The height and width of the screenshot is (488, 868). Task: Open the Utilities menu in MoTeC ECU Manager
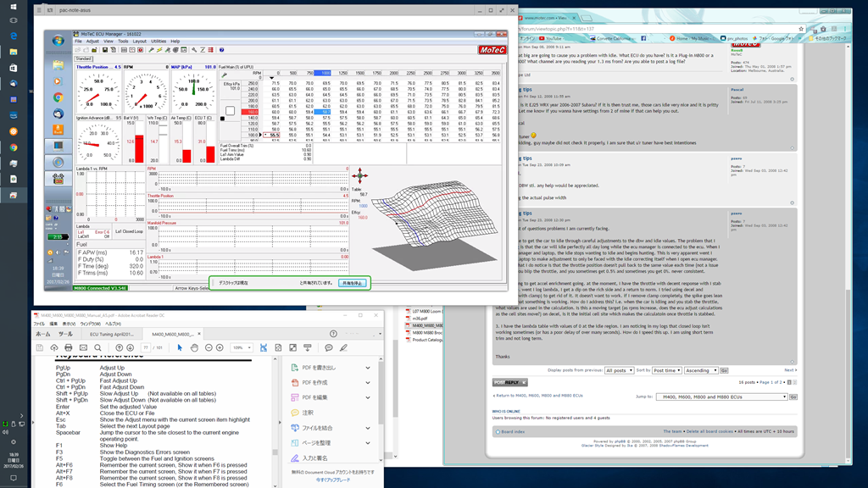tap(159, 42)
